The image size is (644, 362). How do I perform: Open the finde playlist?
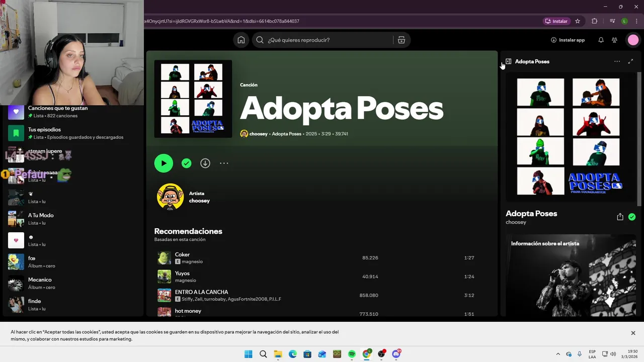(73, 305)
